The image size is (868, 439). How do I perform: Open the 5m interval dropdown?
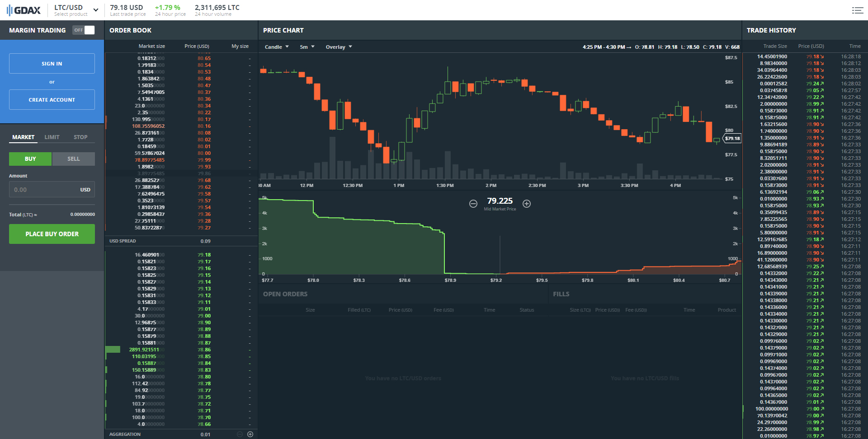click(307, 47)
